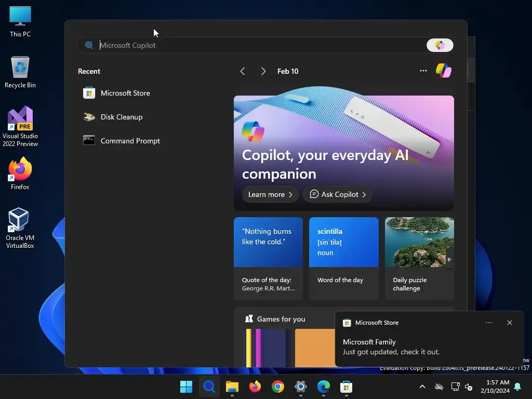Viewport: 532px width, 399px height.
Task: Open notification bell in taskbar
Action: (518, 387)
